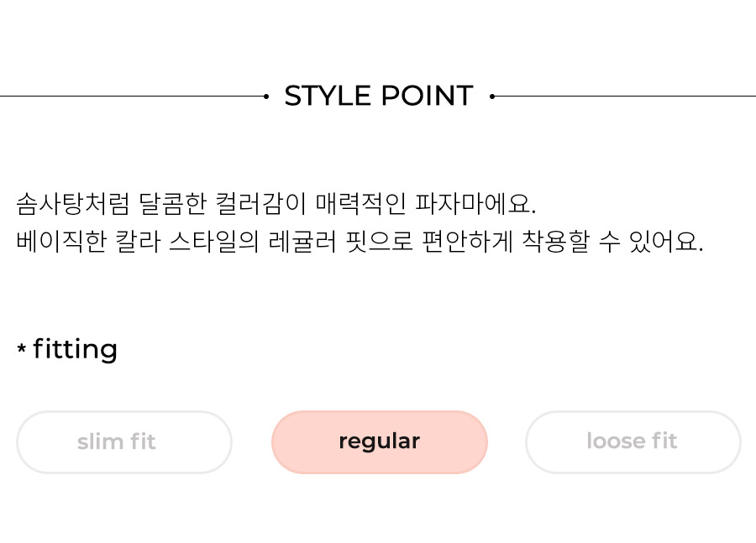The image size is (756, 543).
Task: Click the word 스타일의
Action: (x=214, y=242)
